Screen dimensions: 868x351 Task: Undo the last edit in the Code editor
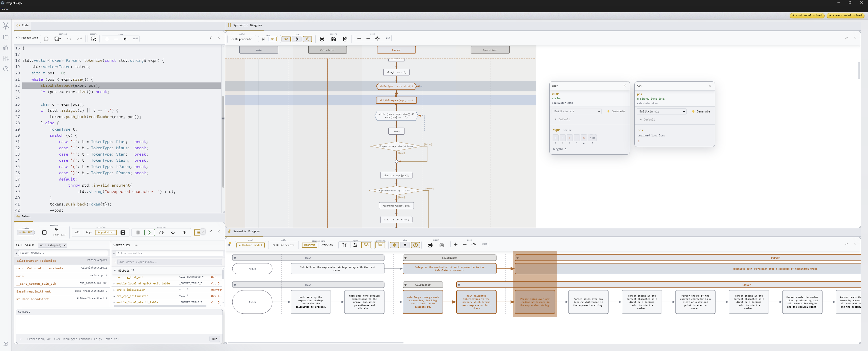[x=69, y=39]
